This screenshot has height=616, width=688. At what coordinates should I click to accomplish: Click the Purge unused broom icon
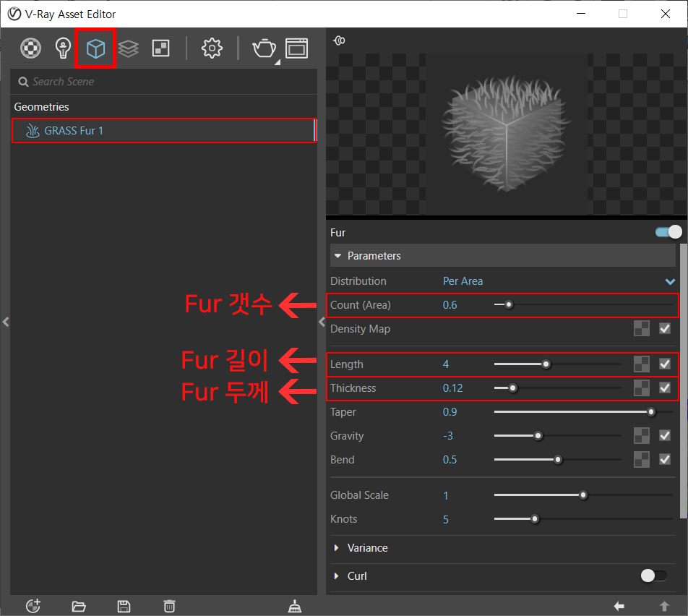pos(295,607)
